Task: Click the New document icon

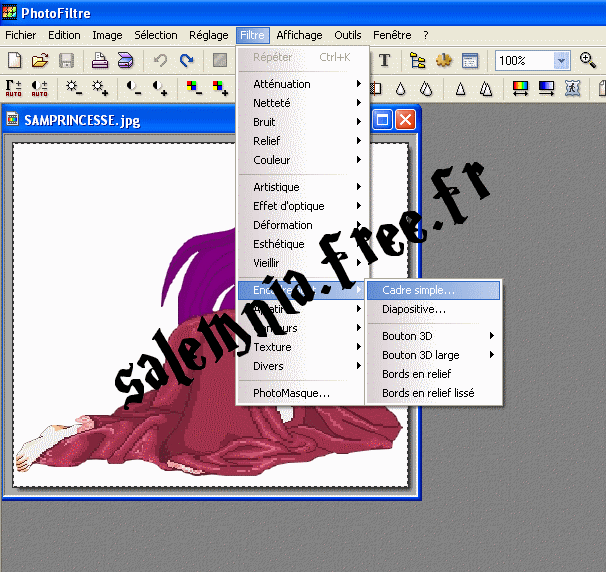Action: [x=14, y=61]
